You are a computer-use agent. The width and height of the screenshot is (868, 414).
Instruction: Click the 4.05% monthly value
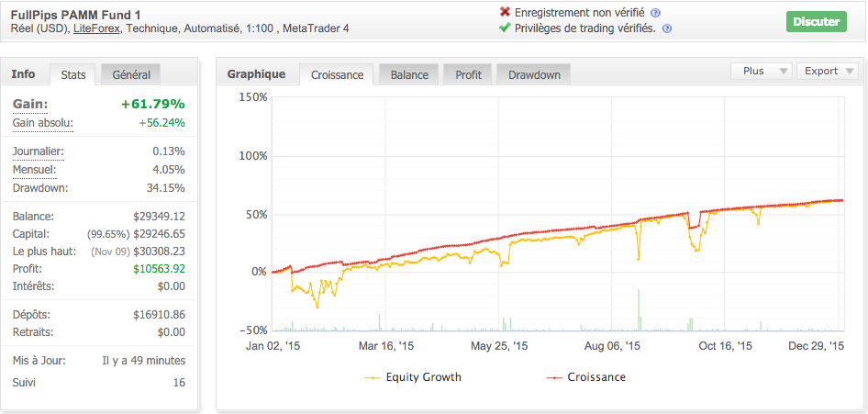click(169, 169)
